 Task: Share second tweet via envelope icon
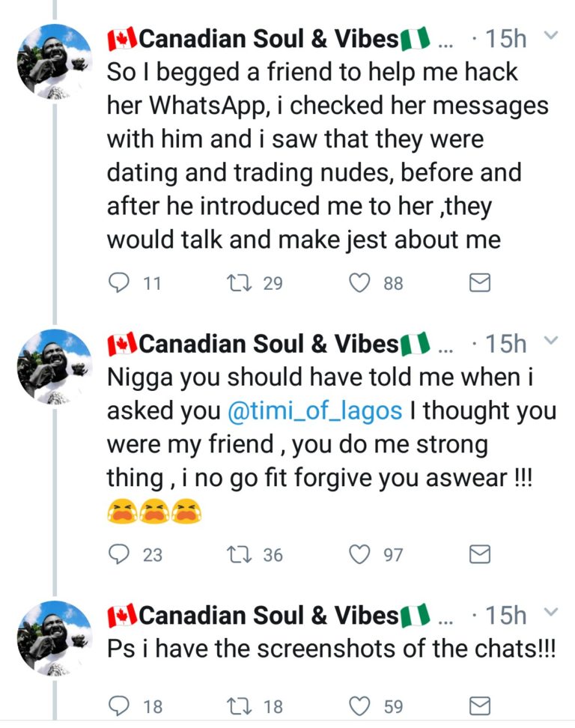[479, 554]
